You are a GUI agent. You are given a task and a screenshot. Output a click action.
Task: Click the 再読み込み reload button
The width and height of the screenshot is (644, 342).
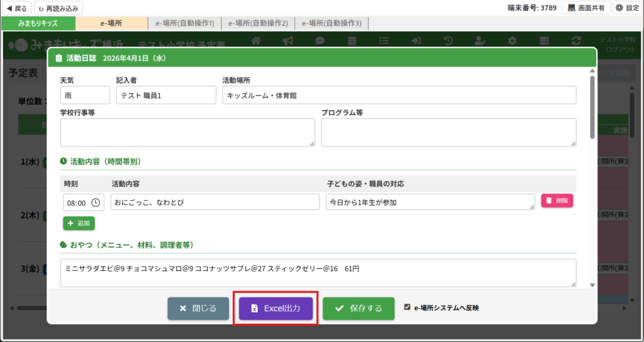tap(58, 8)
